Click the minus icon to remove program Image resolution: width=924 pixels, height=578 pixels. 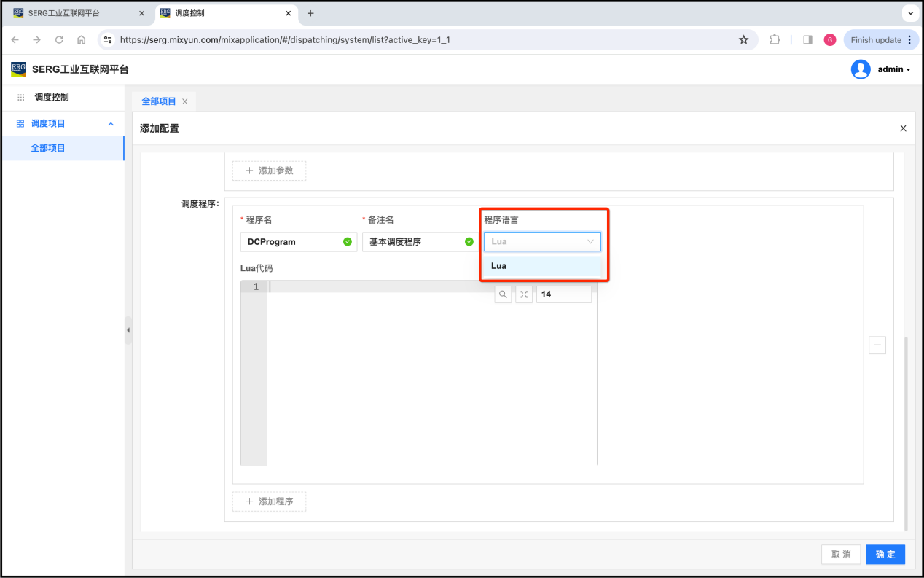tap(877, 345)
